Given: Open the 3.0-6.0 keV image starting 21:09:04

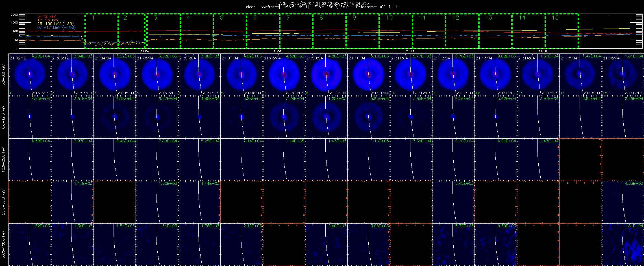Looking at the screenshot, I should click(326, 75).
